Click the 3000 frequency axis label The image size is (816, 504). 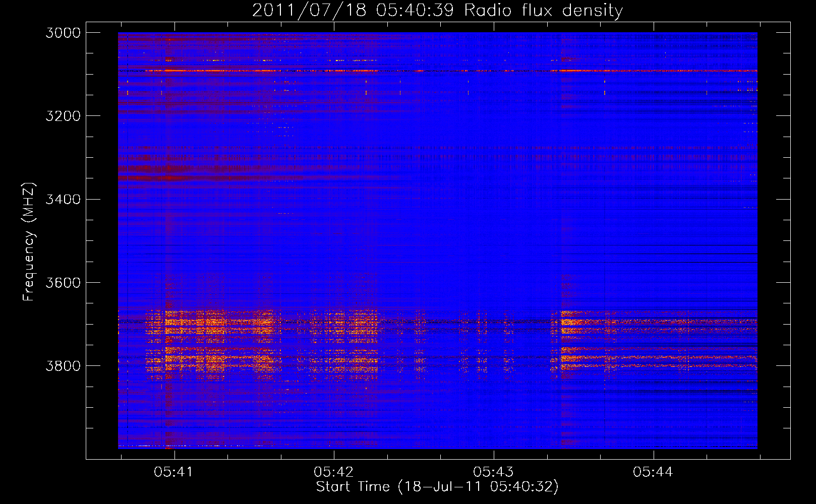pos(63,33)
